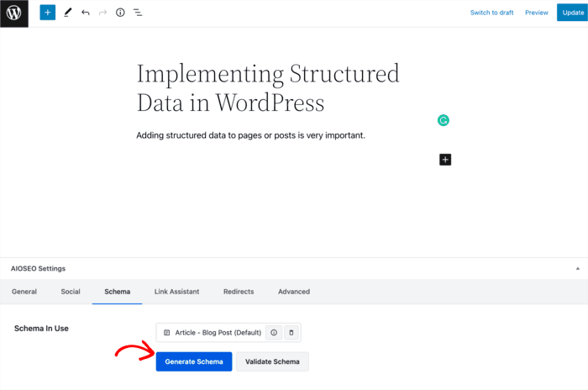
Task: Undo the last change
Action: [x=86, y=13]
